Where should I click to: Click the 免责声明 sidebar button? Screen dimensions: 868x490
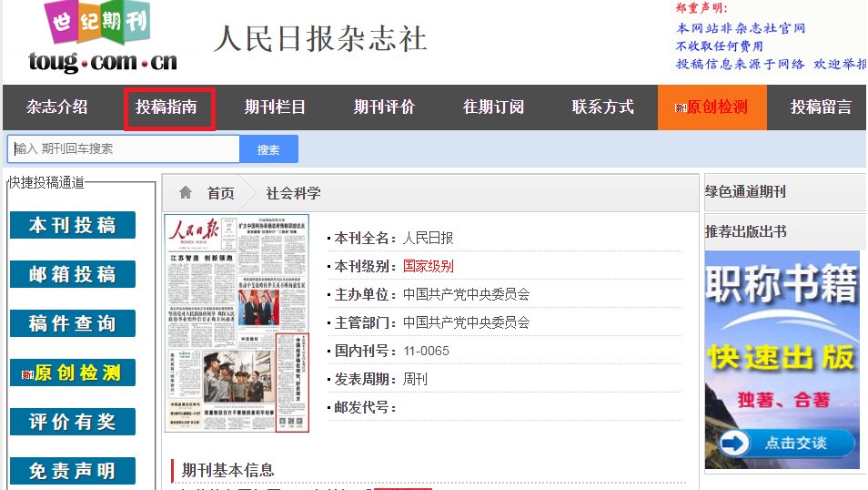73,471
